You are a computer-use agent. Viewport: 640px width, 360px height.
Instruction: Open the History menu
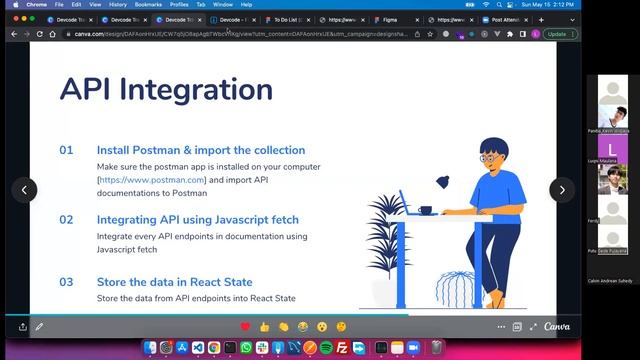(118, 4)
